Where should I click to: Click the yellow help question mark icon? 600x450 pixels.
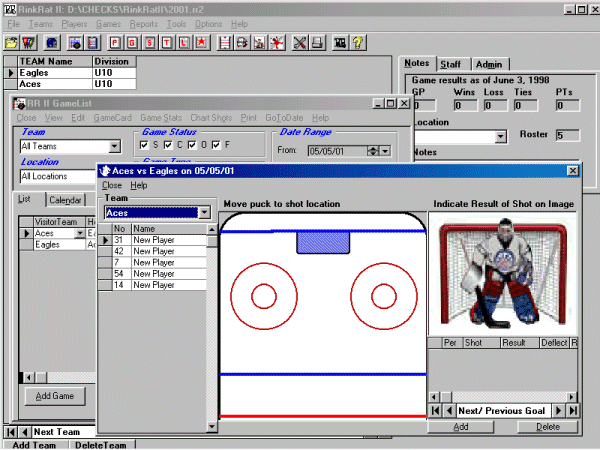tap(357, 43)
